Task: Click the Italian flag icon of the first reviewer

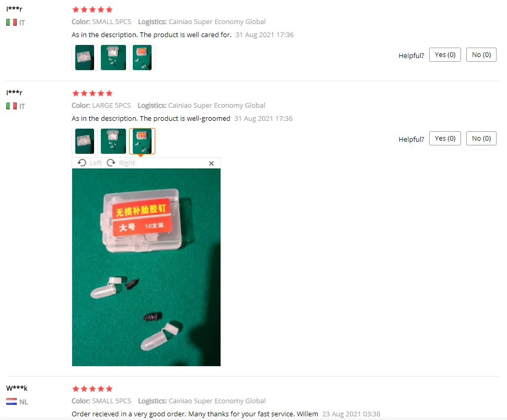Action: pyautogui.click(x=11, y=22)
